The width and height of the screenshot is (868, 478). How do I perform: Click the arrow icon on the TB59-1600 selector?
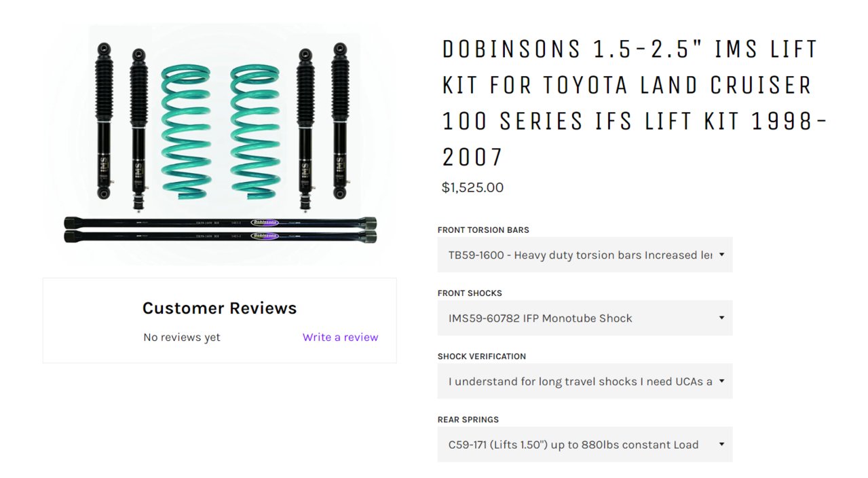(x=721, y=255)
